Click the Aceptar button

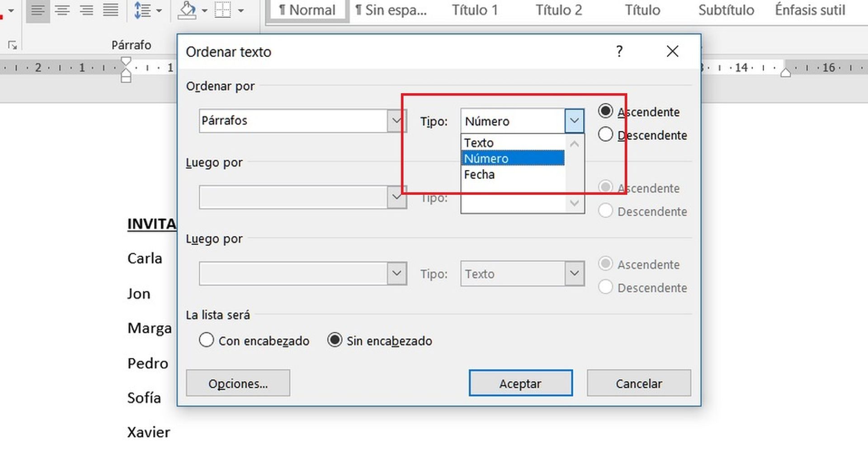coord(520,383)
